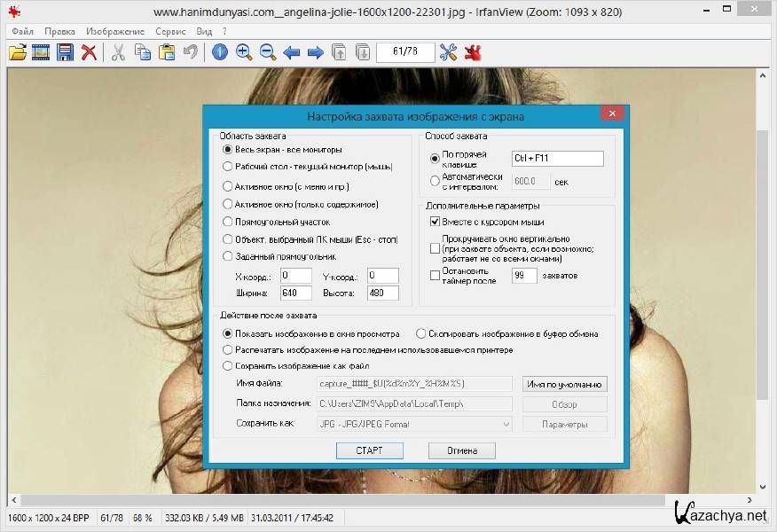Image resolution: width=777 pixels, height=532 pixels.
Task: Expand the 'Сохранить как' format dropdown
Action: pyautogui.click(x=506, y=425)
